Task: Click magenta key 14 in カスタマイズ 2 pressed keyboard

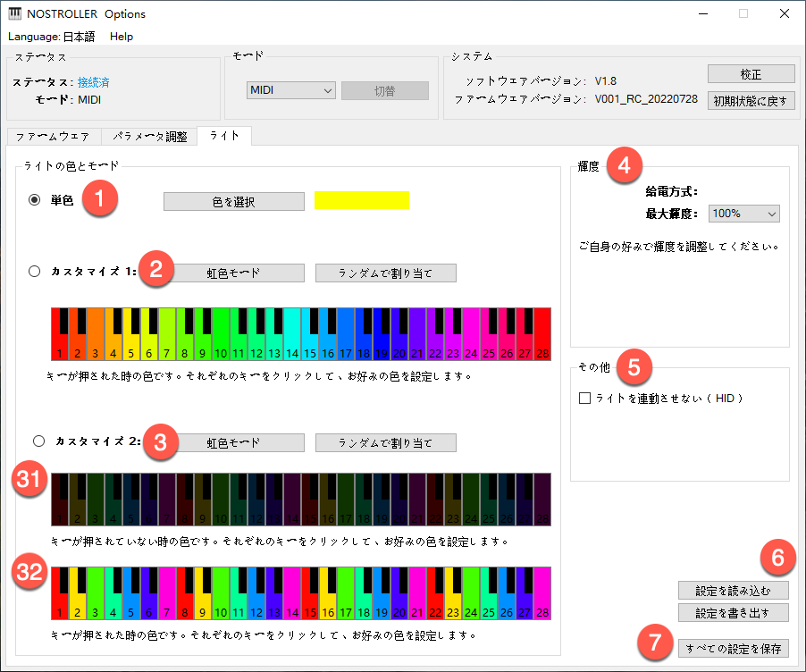Action: click(292, 593)
